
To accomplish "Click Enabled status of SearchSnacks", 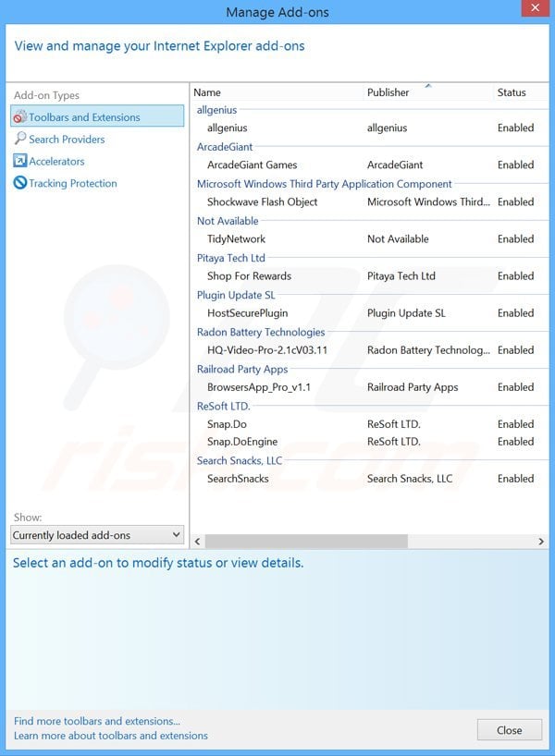I will click(515, 479).
